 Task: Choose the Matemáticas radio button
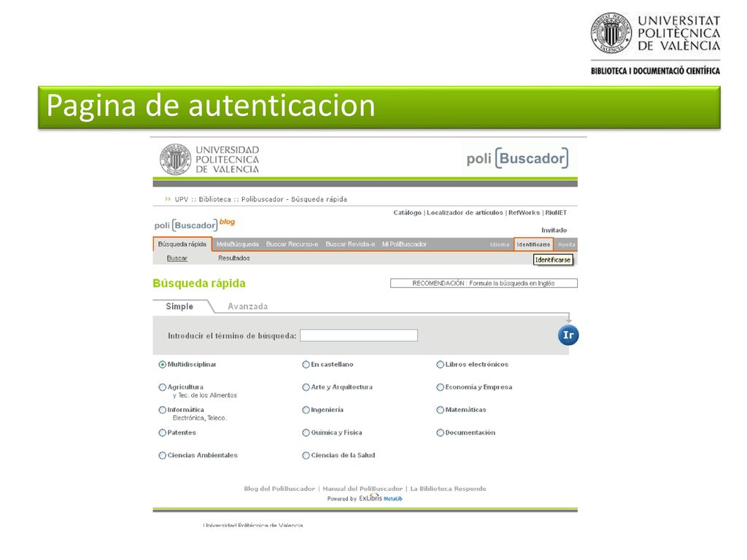[440, 410]
